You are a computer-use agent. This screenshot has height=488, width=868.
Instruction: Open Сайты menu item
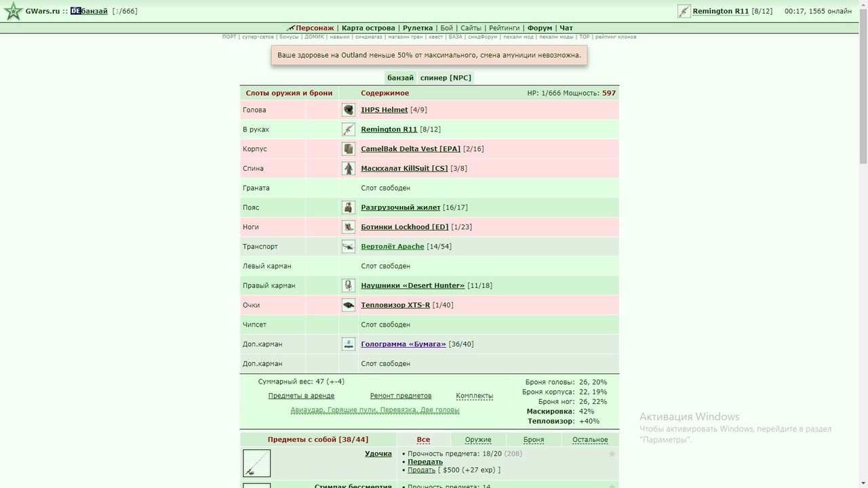[471, 28]
